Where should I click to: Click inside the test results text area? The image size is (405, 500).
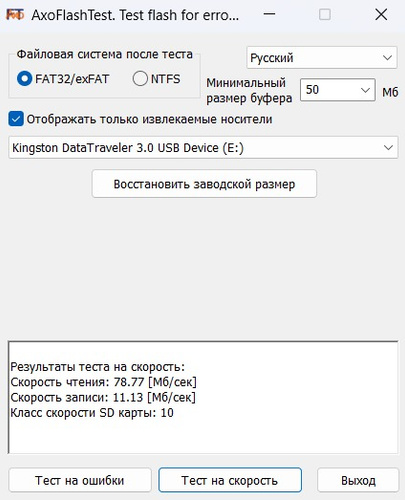coord(203,397)
